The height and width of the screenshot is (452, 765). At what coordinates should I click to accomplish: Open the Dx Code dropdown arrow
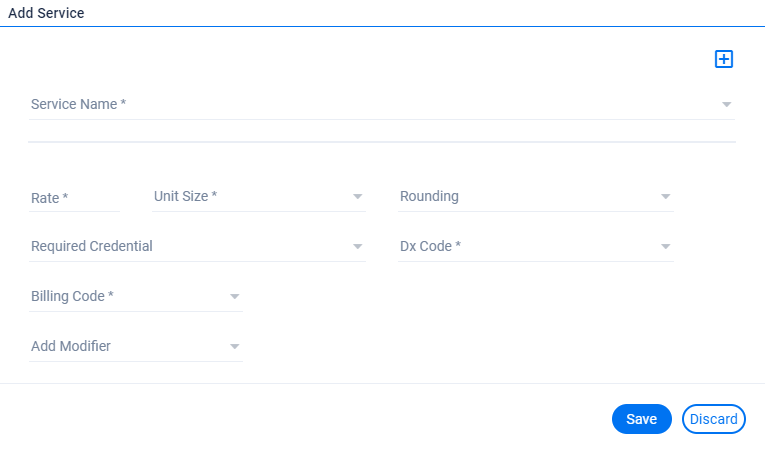(x=666, y=247)
